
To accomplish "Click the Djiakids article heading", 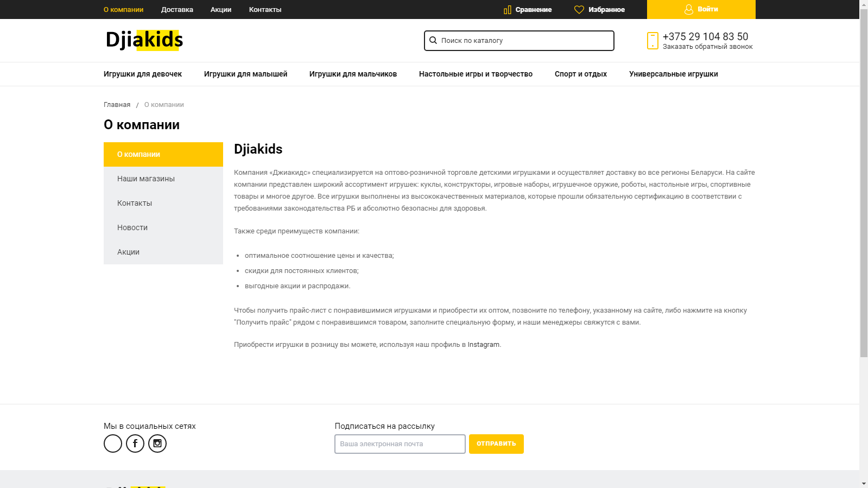I will coord(258,149).
